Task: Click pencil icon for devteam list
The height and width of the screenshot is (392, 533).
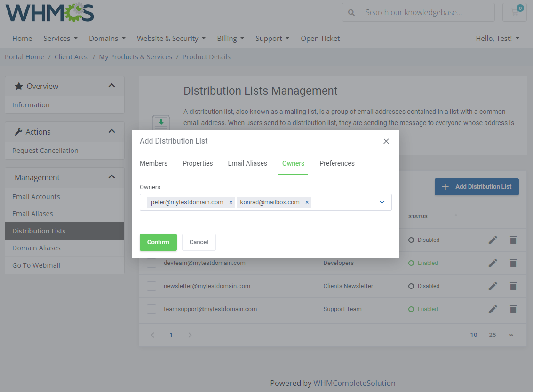Action: click(493, 263)
